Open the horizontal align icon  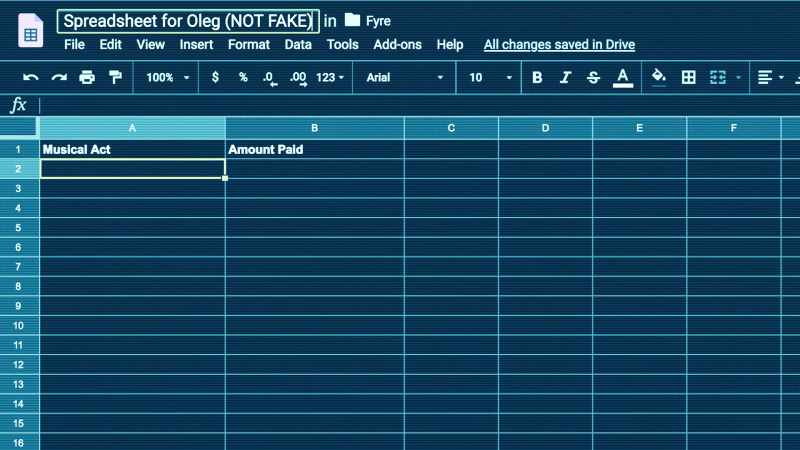[x=765, y=78]
